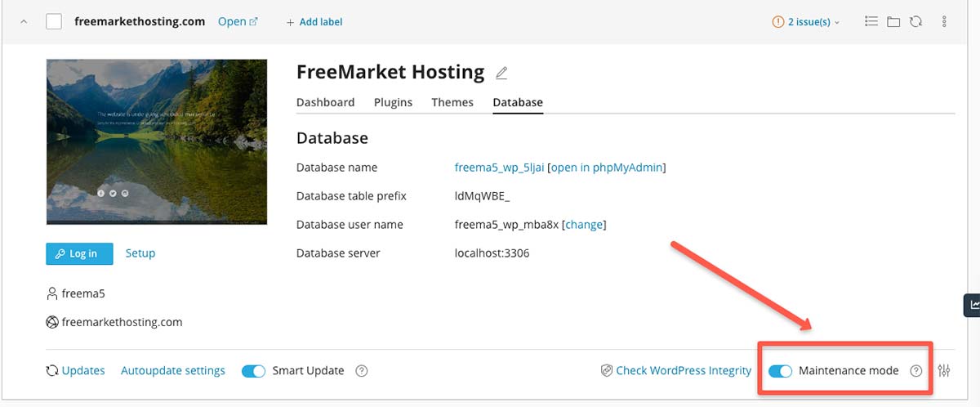Image resolution: width=980 pixels, height=407 pixels.
Task: Click the sliders settings icon near Maintenance mode
Action: coord(944,371)
